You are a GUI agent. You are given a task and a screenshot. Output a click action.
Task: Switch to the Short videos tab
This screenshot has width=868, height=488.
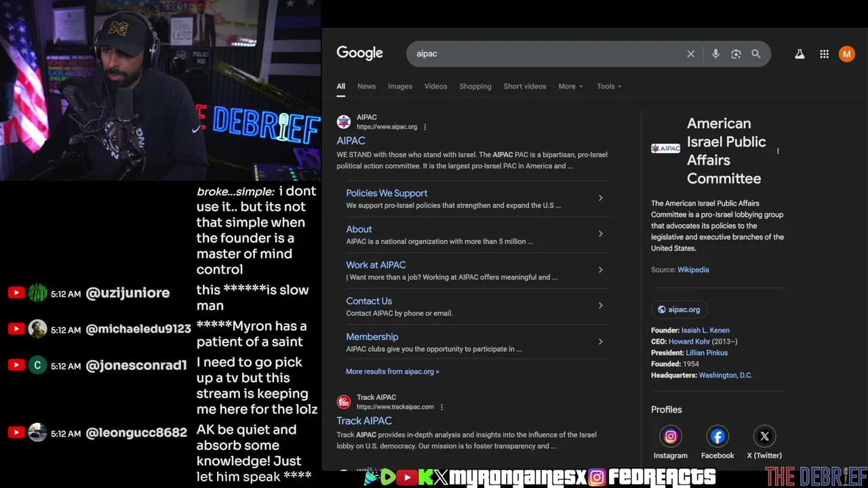pos(524,86)
